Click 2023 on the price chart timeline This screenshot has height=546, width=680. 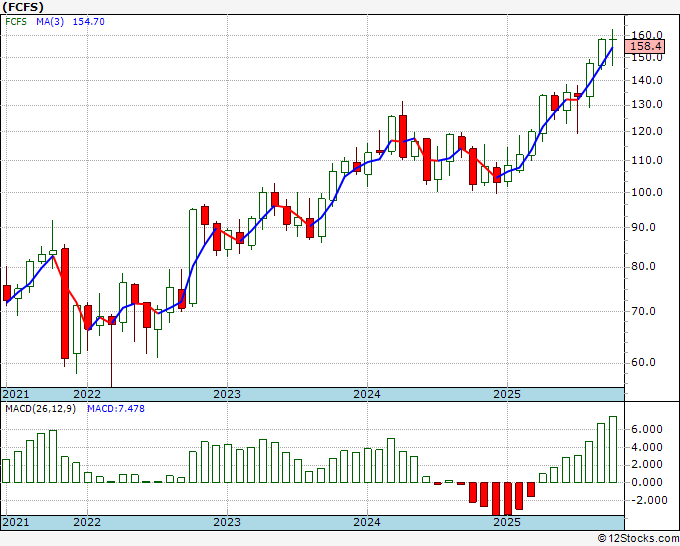click(227, 394)
